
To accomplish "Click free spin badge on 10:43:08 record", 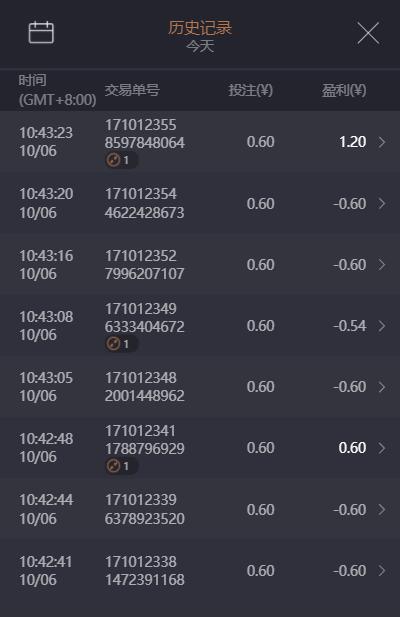I will click(121, 344).
